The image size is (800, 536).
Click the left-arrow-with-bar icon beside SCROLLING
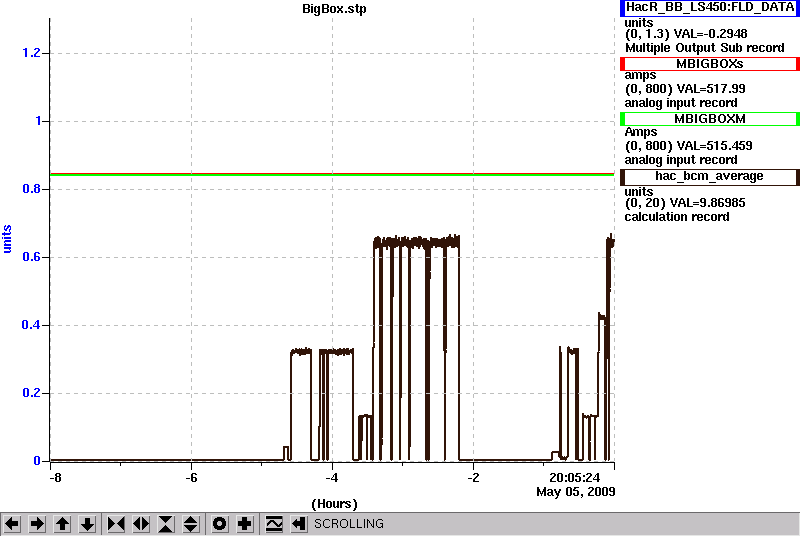pyautogui.click(x=299, y=524)
